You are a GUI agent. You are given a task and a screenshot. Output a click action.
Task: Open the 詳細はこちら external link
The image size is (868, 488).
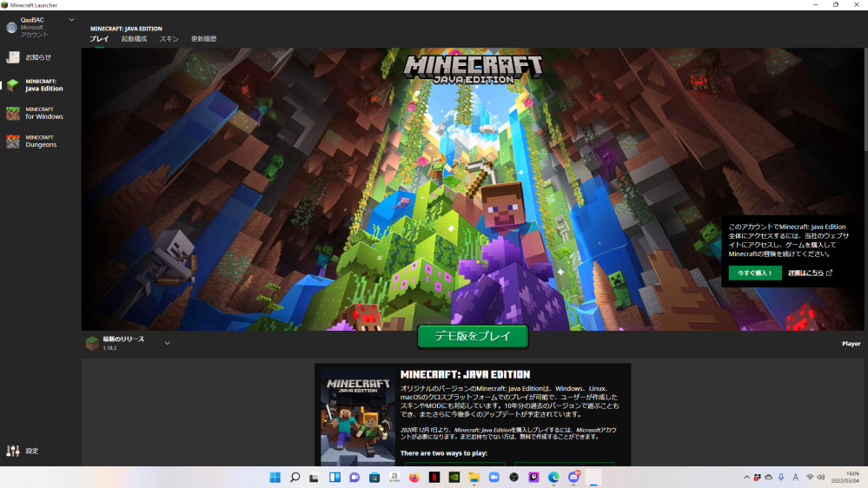pyautogui.click(x=810, y=273)
